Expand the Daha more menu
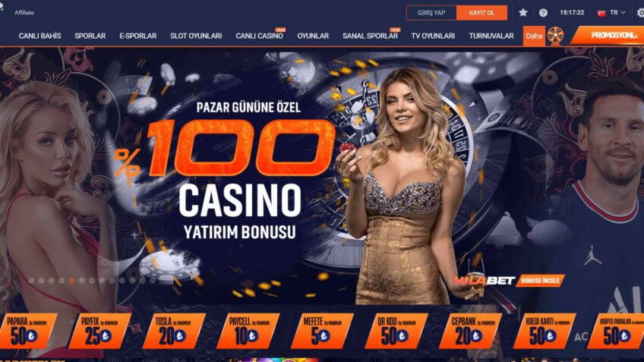Image resolution: width=644 pixels, height=362 pixels. pos(534,36)
